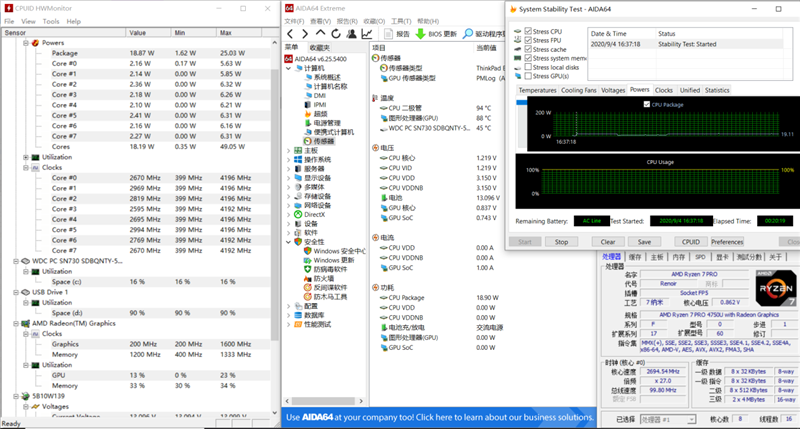The width and height of the screenshot is (800, 429).
Task: Open the 处理器 #1 selection dropdown
Action: [x=691, y=419]
